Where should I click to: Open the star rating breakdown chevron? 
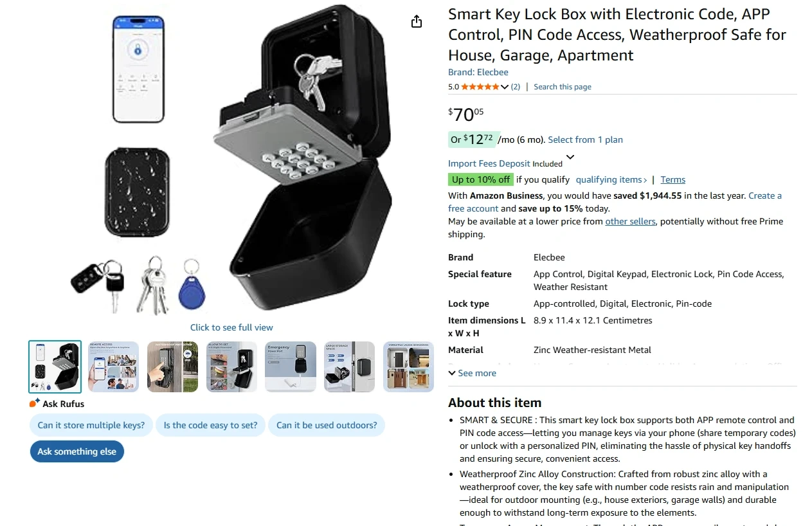[505, 87]
